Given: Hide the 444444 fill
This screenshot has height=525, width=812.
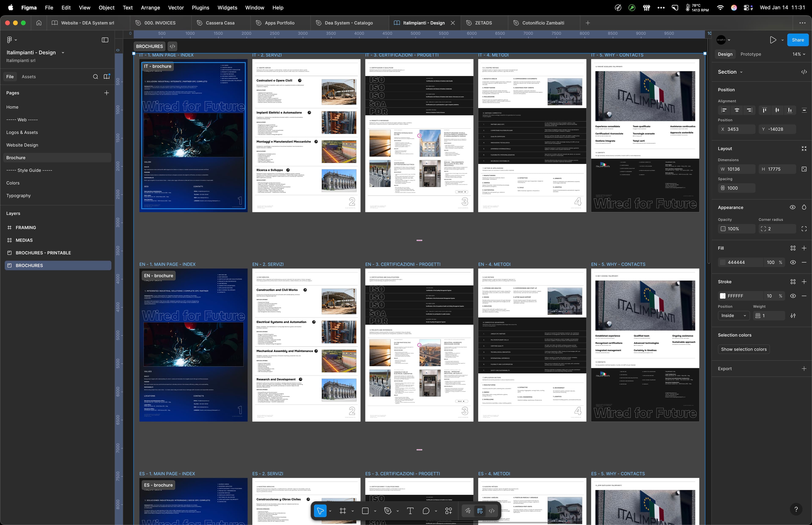Looking at the screenshot, I should [793, 262].
